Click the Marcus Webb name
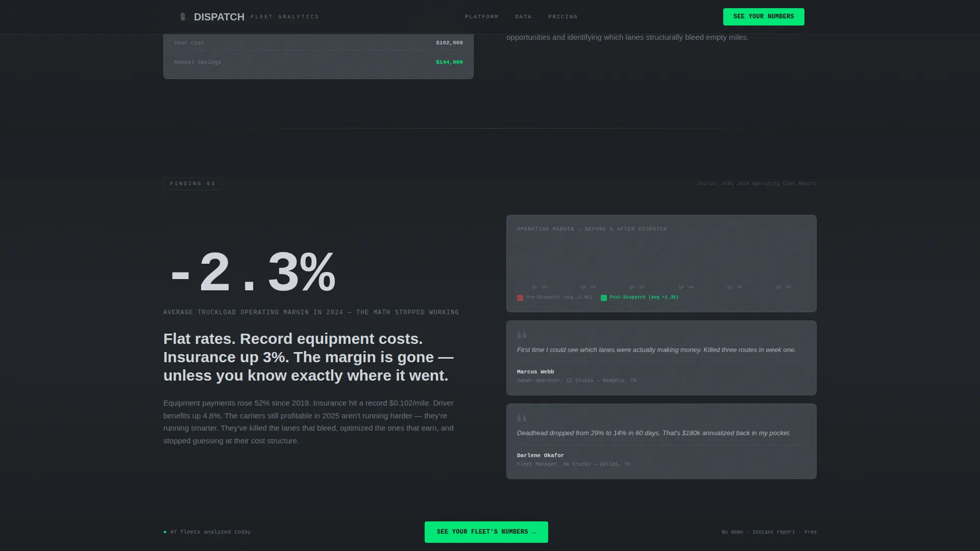The width and height of the screenshot is (980, 551). pyautogui.click(x=535, y=372)
